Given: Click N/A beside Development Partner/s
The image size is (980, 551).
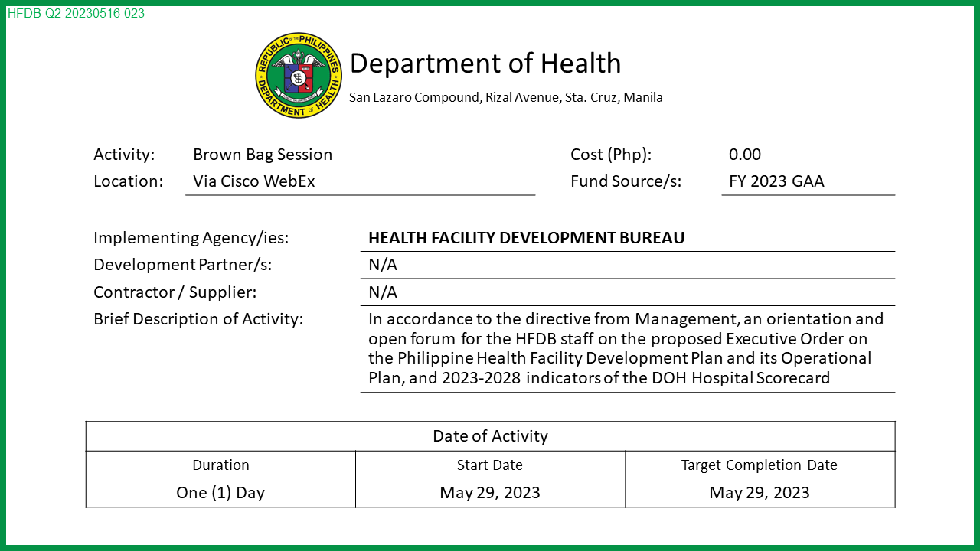Looking at the screenshot, I should click(383, 265).
